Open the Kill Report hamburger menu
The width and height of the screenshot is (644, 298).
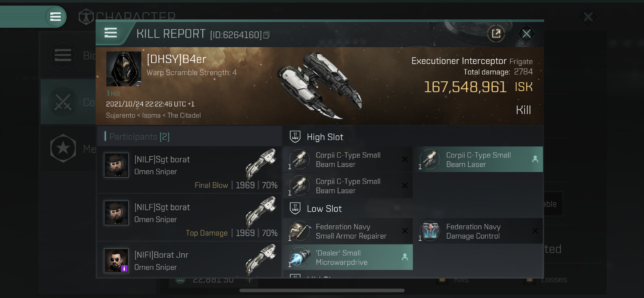tap(111, 33)
